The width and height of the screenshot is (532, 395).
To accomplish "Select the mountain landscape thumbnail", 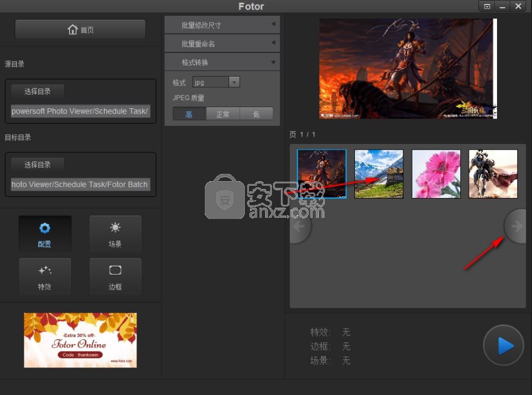I will tap(379, 174).
